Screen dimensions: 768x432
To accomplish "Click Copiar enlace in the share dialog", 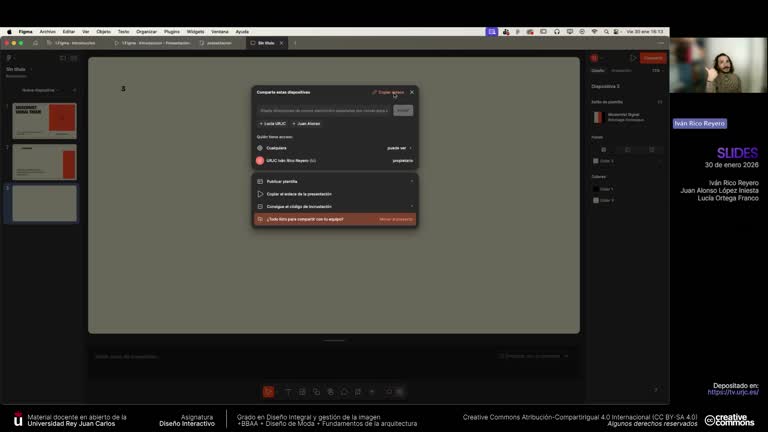I will pos(388,92).
